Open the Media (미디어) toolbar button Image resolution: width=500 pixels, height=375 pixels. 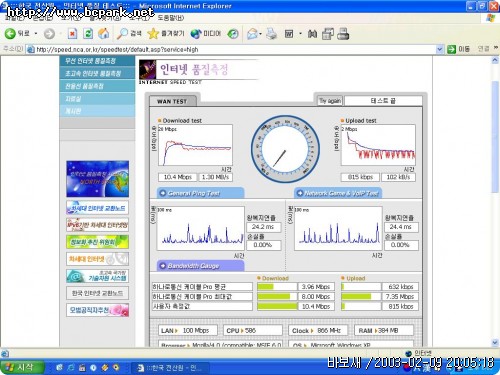point(206,33)
